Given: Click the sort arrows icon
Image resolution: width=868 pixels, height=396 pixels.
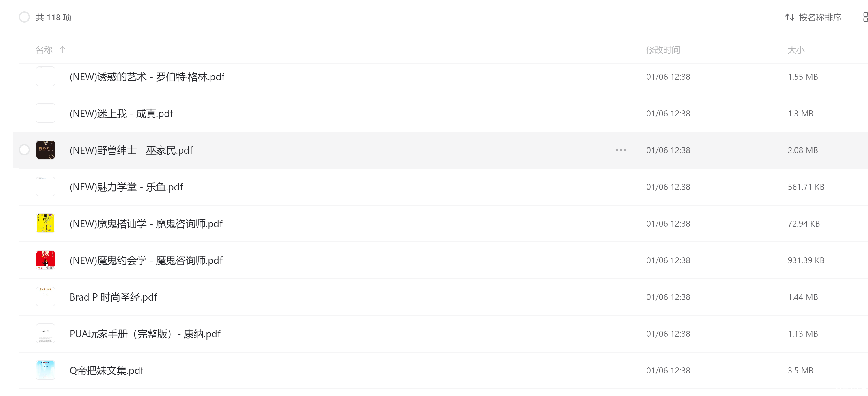Looking at the screenshot, I should tap(789, 17).
